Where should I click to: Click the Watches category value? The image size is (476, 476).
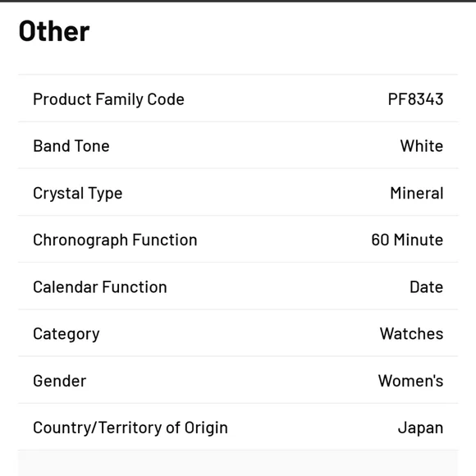(x=412, y=334)
